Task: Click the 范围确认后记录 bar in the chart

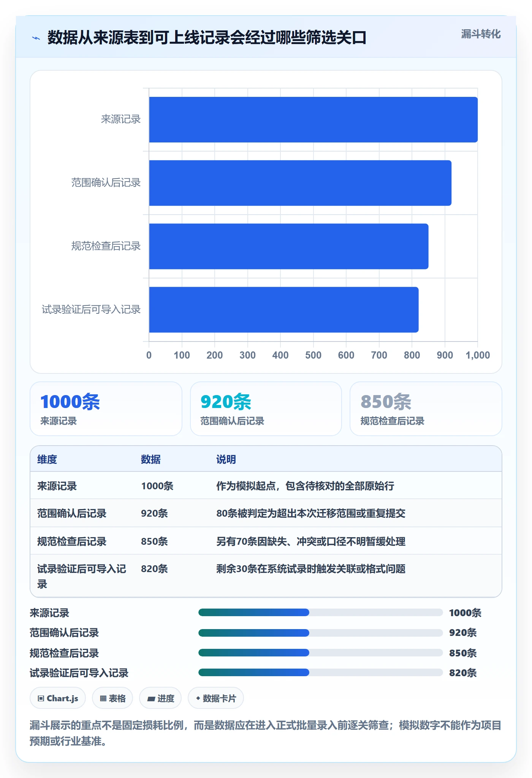Action: click(300, 183)
